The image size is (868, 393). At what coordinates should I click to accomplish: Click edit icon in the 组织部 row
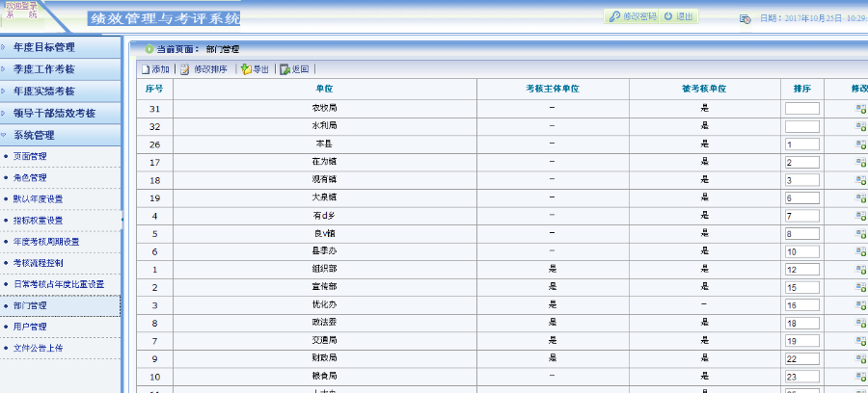pos(860,269)
